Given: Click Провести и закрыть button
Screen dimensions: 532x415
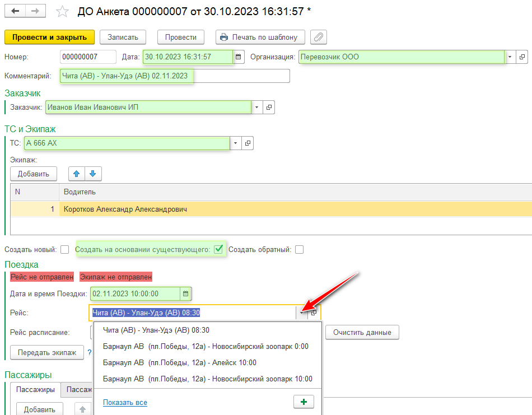Looking at the screenshot, I should tap(49, 37).
